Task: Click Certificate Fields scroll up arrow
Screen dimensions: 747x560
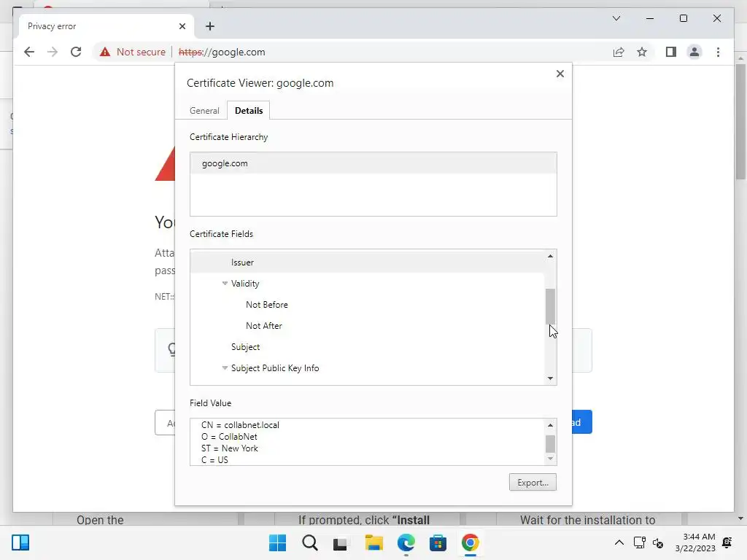Action: click(x=550, y=256)
